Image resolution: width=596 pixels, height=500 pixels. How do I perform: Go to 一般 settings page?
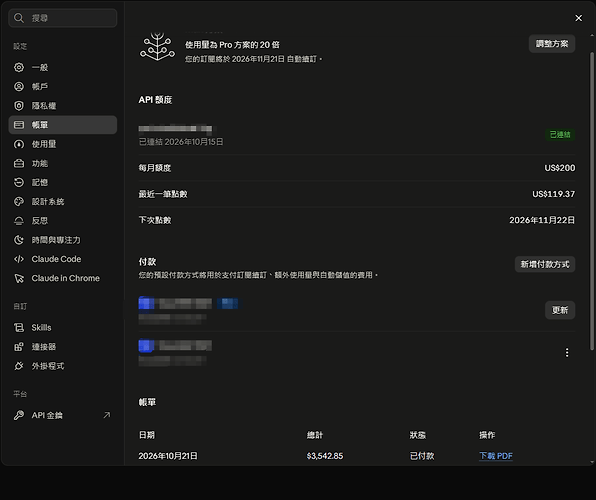[63, 67]
